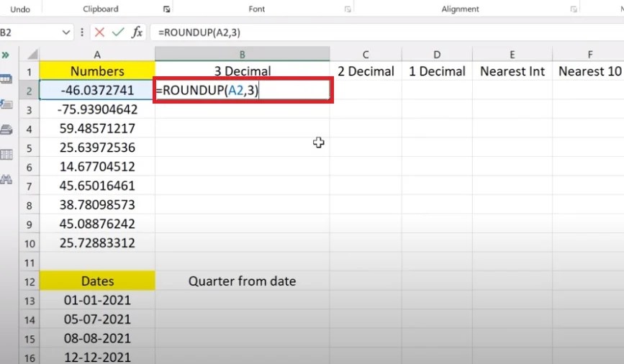
Task: Confirm the formula with the green checkmark
Action: click(118, 32)
